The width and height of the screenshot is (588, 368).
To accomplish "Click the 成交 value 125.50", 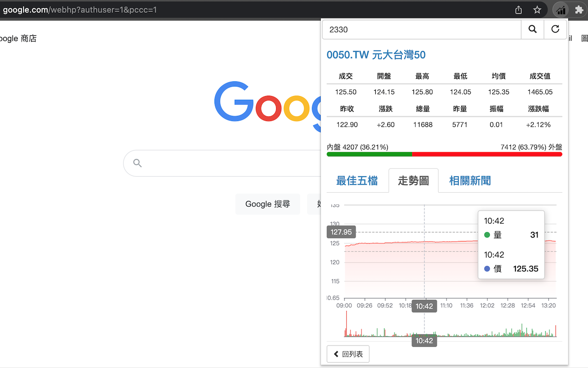I will [x=345, y=92].
